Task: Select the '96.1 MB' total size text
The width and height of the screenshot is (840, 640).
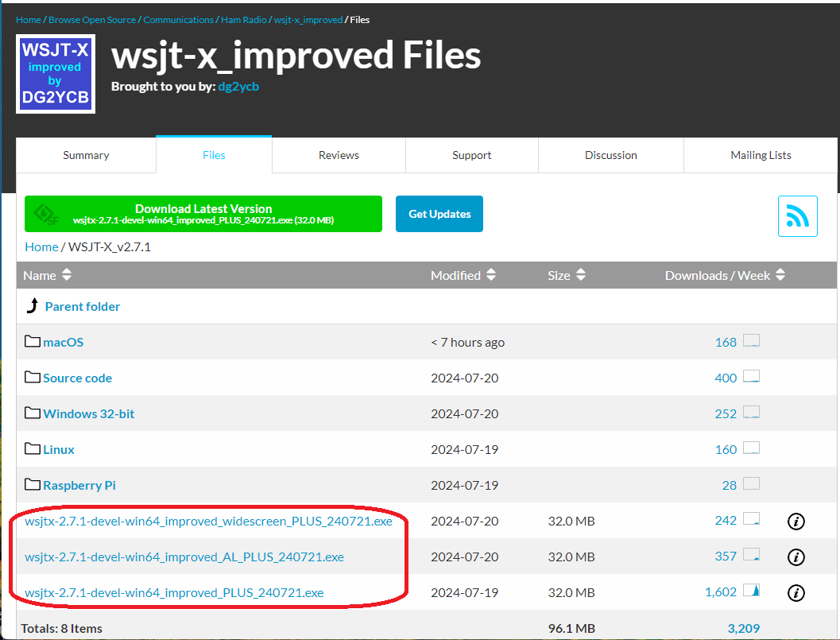Action: 571,628
